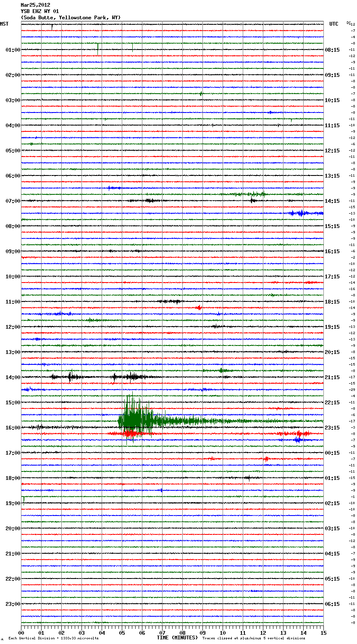
Task: Select the 04:15 UTC row label
Action: click(x=332, y=554)
